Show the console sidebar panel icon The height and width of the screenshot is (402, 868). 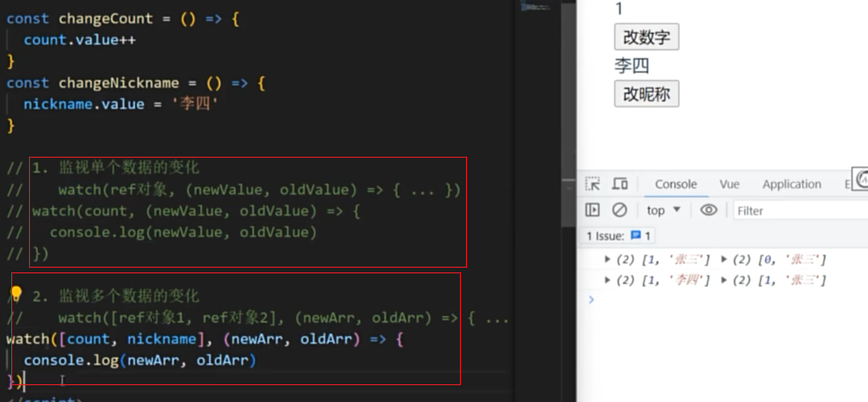click(x=592, y=210)
